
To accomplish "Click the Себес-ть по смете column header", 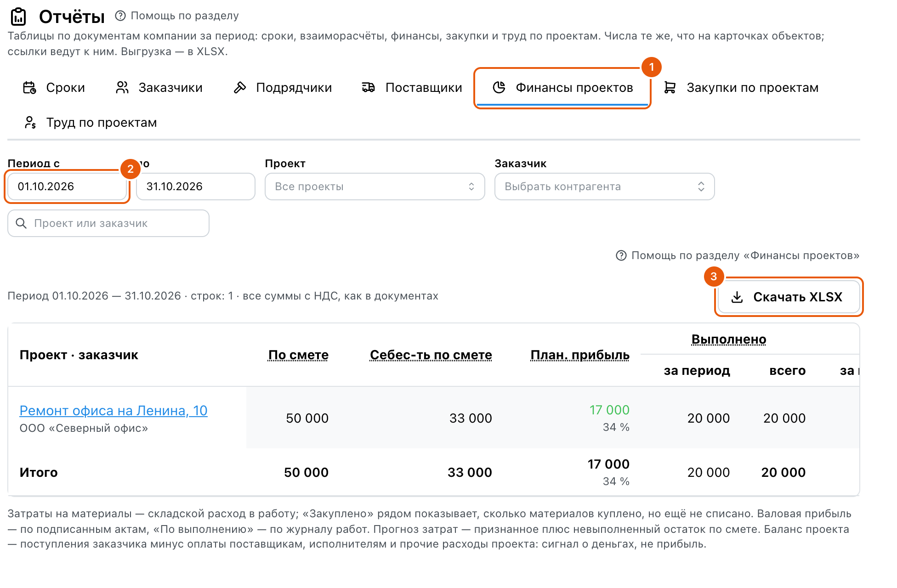I will click(x=431, y=355).
